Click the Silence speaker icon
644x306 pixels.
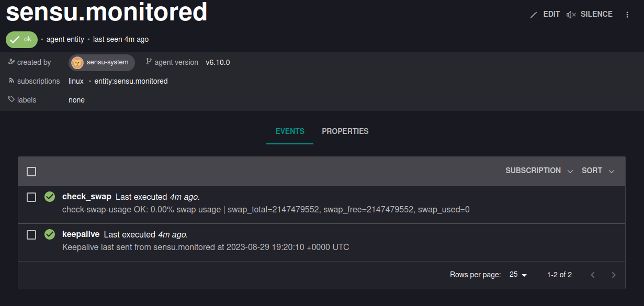click(571, 15)
